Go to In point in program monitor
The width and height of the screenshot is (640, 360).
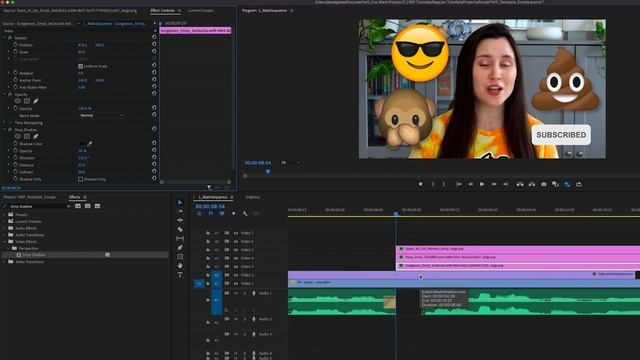[459, 184]
